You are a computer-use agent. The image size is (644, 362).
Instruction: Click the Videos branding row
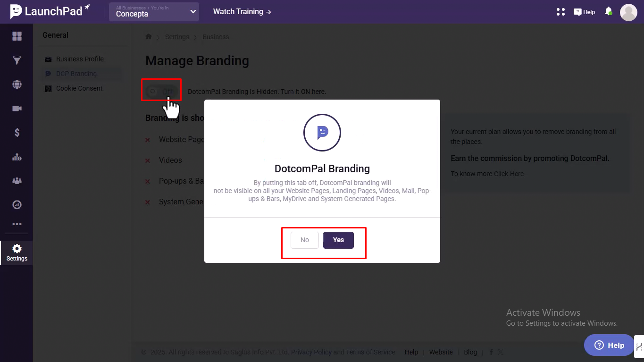pos(170,160)
